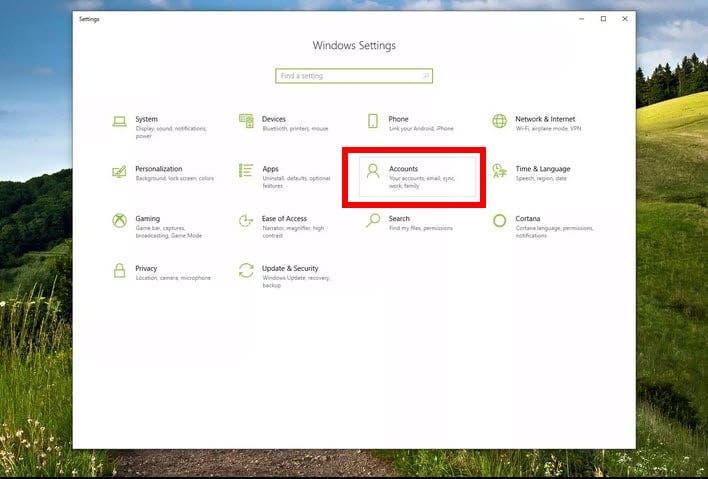Click the Time & Language icon
The height and width of the screenshot is (479, 708).
499,171
